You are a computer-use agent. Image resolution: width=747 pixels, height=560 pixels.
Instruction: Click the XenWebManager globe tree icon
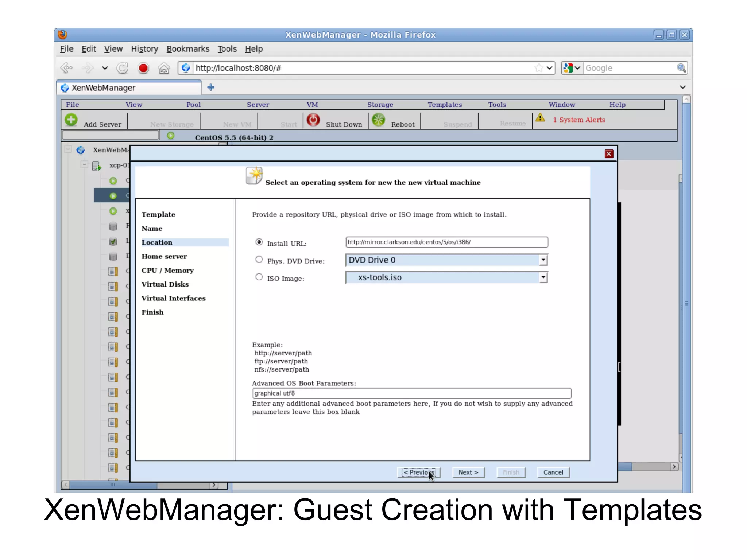[81, 150]
